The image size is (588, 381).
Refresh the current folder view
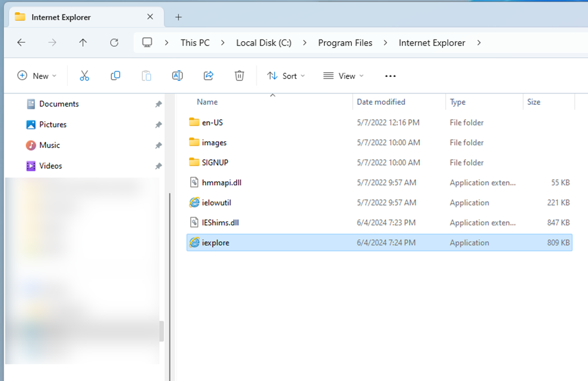[114, 43]
